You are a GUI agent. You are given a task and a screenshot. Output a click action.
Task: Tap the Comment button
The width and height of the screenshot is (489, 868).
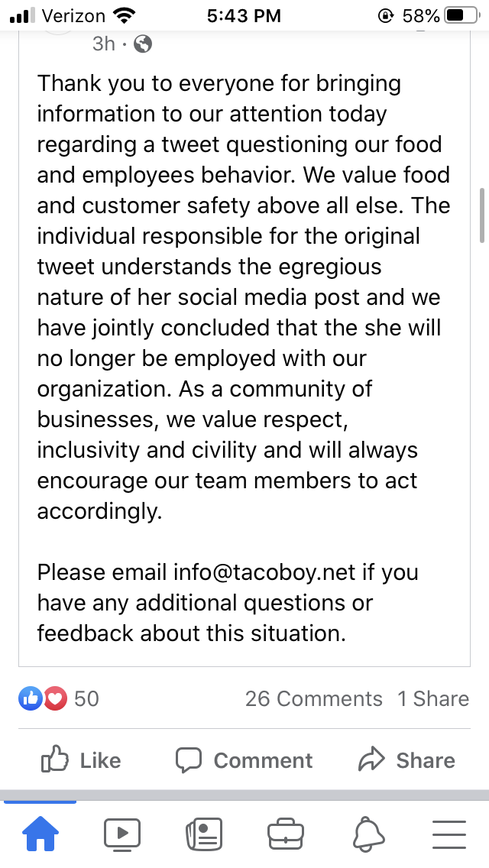[244, 760]
